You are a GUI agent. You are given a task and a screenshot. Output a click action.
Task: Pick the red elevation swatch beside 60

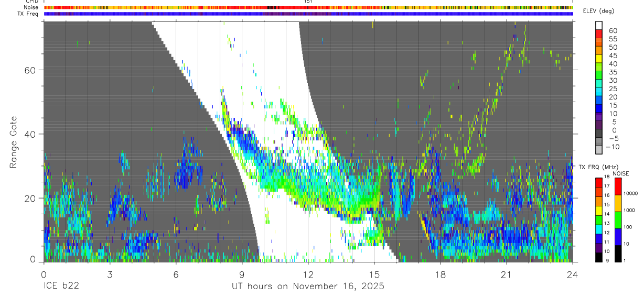click(x=599, y=34)
